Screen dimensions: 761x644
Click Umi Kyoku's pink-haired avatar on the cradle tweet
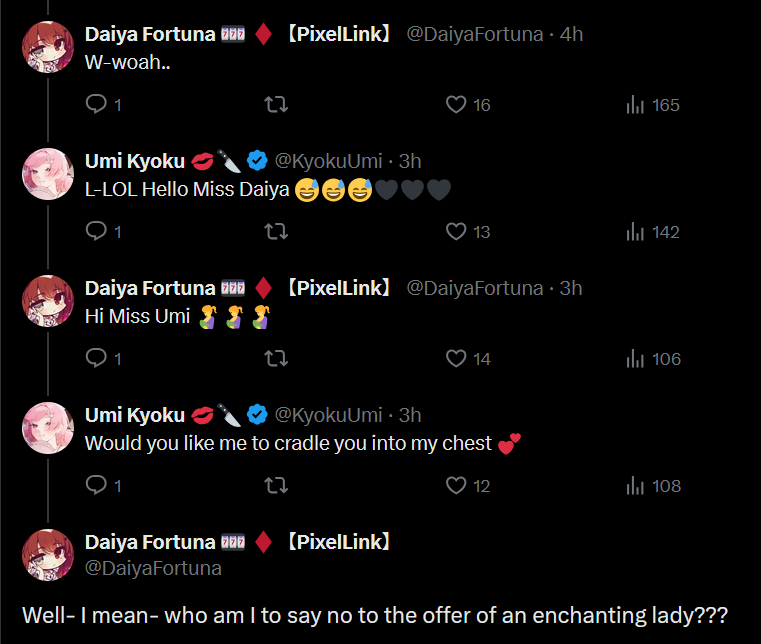[x=48, y=428]
